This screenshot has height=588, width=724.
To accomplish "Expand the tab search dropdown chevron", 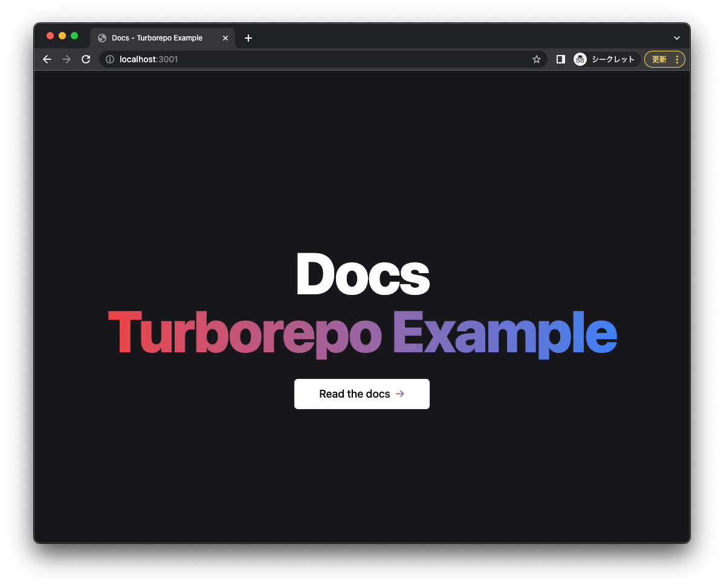I will click(676, 38).
